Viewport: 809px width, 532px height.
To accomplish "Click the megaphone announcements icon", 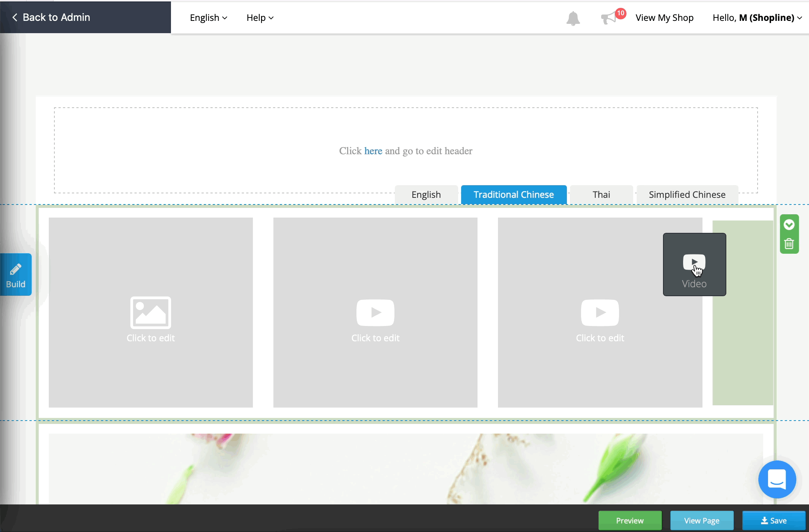I will pyautogui.click(x=611, y=17).
